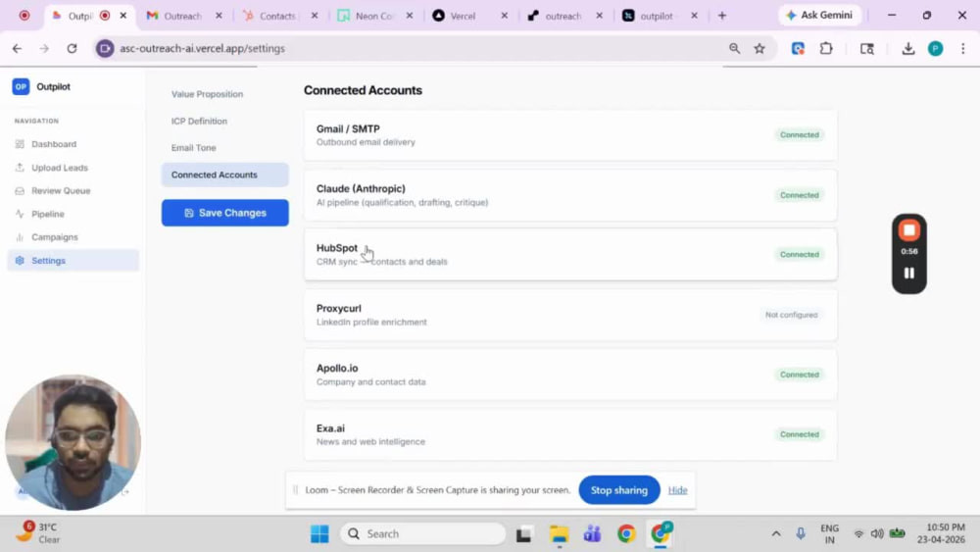Open the taskbar volume control icon
This screenshot has width=980, height=552.
pos(877,534)
